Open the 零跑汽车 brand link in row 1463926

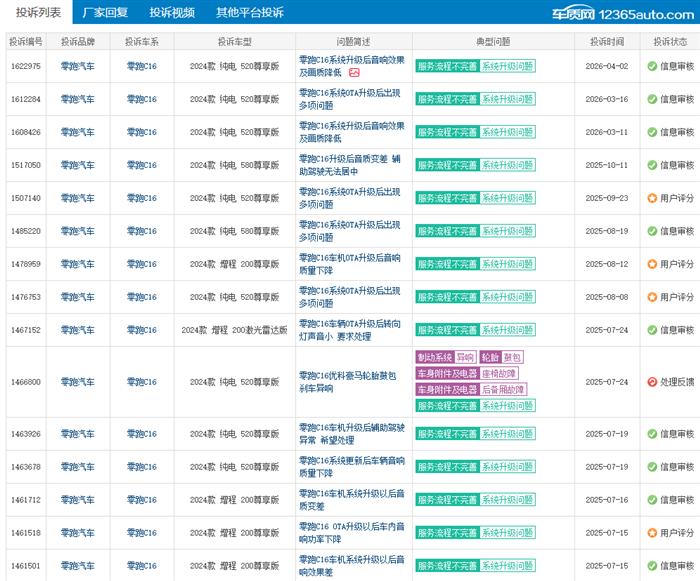pyautogui.click(x=78, y=434)
